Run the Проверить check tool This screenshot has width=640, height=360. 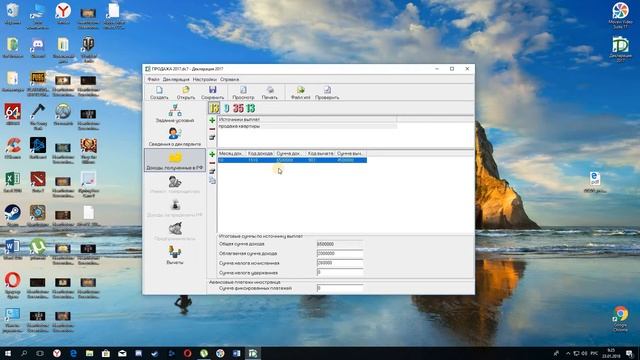(x=327, y=93)
